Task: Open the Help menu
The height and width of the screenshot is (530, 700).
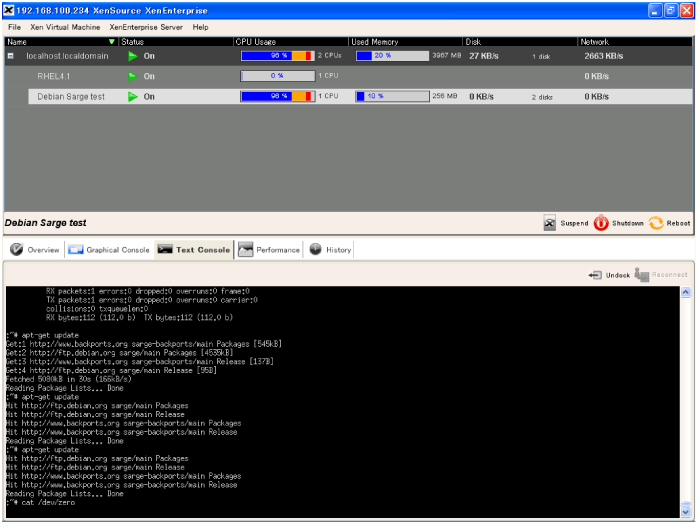Action: 200,27
